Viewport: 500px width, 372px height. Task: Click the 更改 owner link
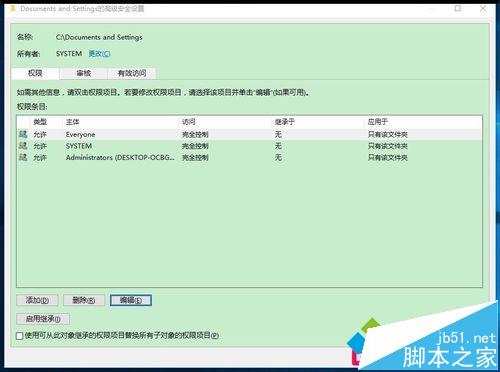click(x=99, y=53)
